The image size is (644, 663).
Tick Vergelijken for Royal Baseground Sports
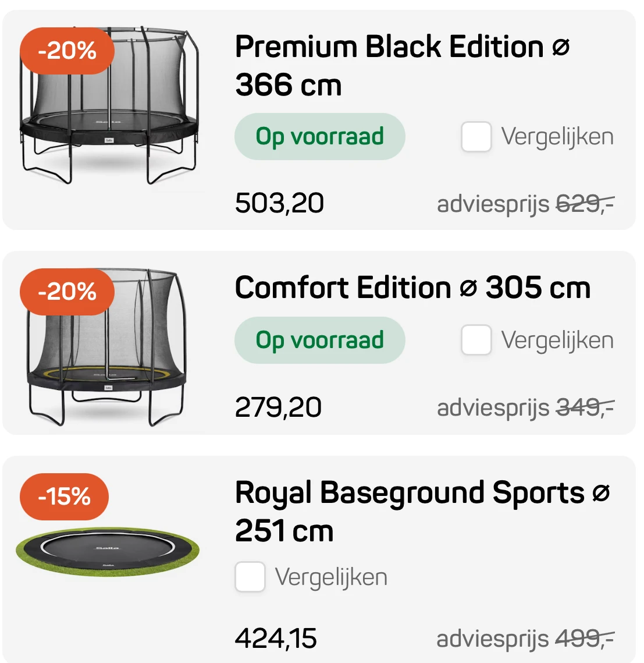(x=250, y=577)
